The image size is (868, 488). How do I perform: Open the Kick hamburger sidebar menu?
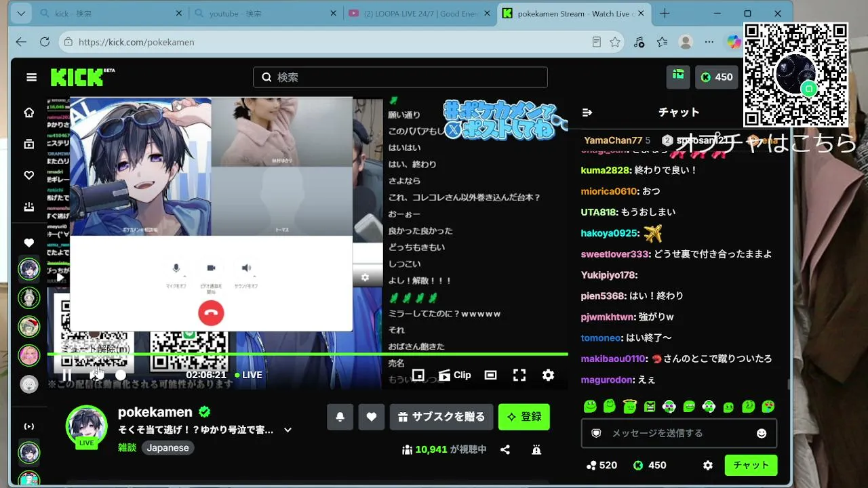(x=31, y=77)
